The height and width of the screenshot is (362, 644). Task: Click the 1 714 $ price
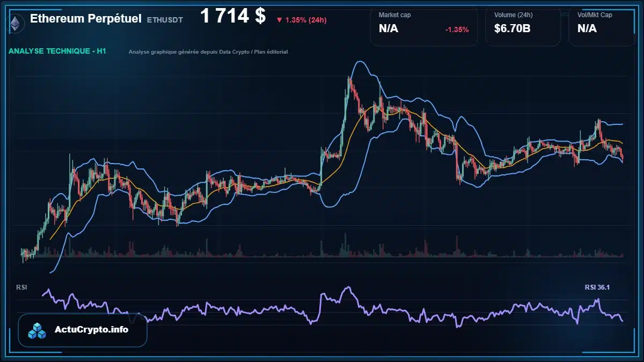pyautogui.click(x=233, y=16)
